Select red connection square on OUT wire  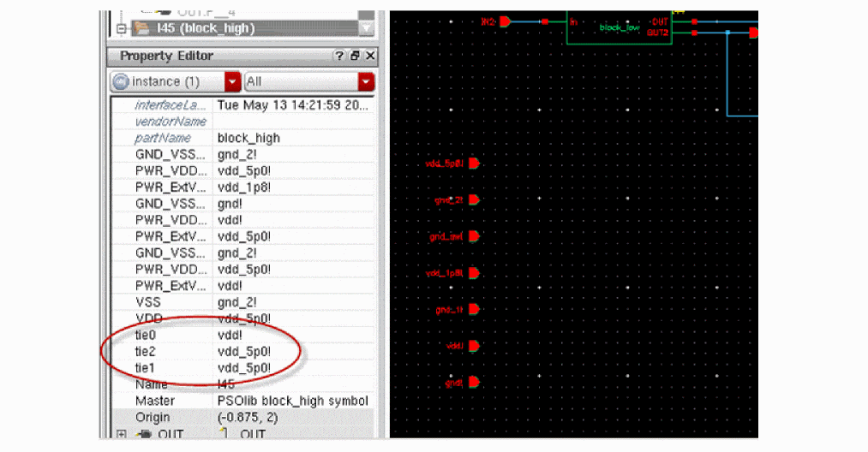click(694, 21)
